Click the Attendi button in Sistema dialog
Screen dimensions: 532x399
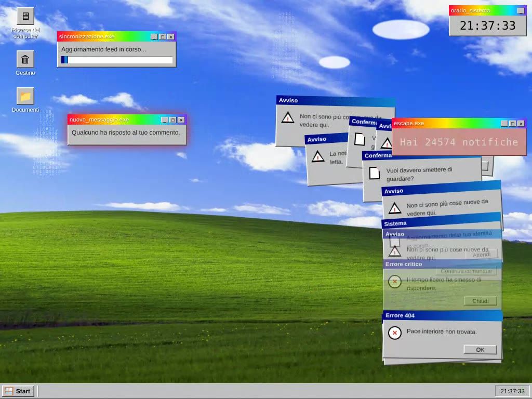click(x=482, y=254)
